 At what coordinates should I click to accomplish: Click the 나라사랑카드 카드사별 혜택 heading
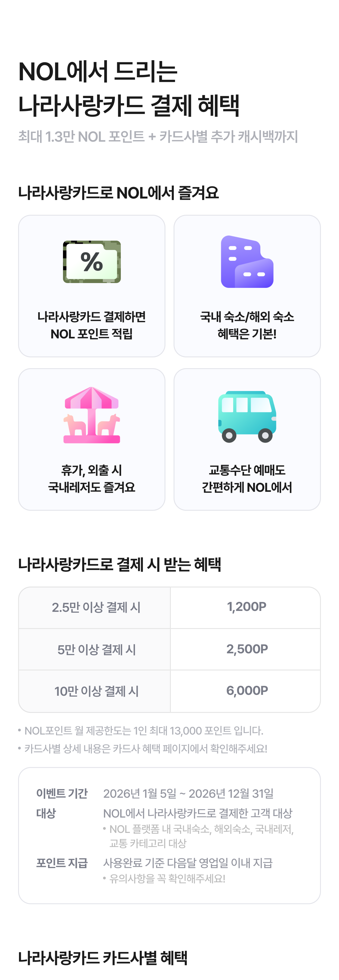tap(103, 957)
